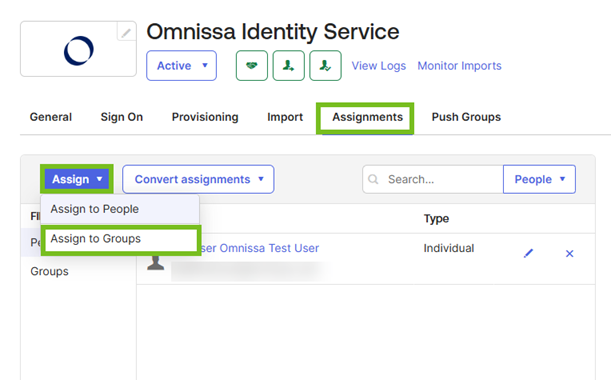Image resolution: width=611 pixels, height=380 pixels.
Task: Select the Groups filter in sidebar
Action: [49, 271]
